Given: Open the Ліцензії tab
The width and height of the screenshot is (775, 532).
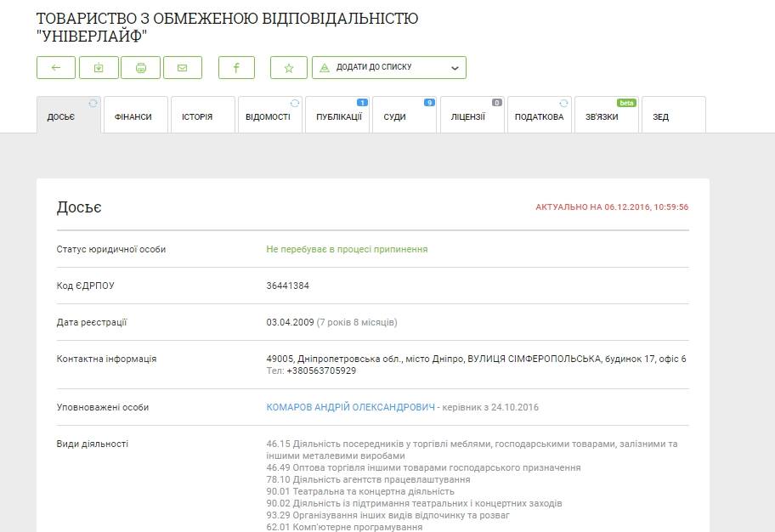Looking at the screenshot, I should click(x=468, y=116).
